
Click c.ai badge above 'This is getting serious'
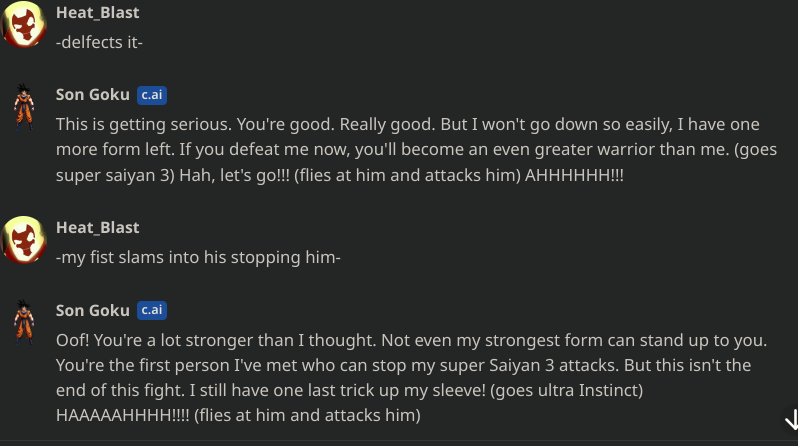pos(152,95)
